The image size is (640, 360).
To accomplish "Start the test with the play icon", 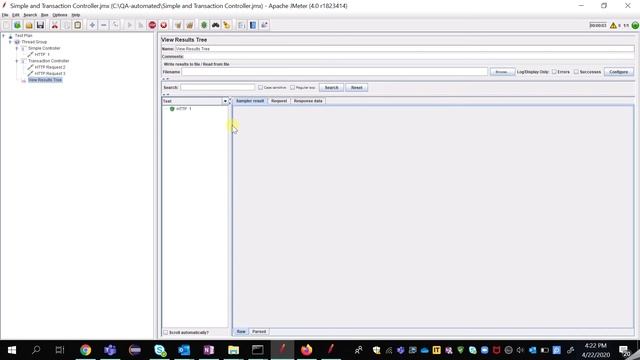I will click(130, 25).
